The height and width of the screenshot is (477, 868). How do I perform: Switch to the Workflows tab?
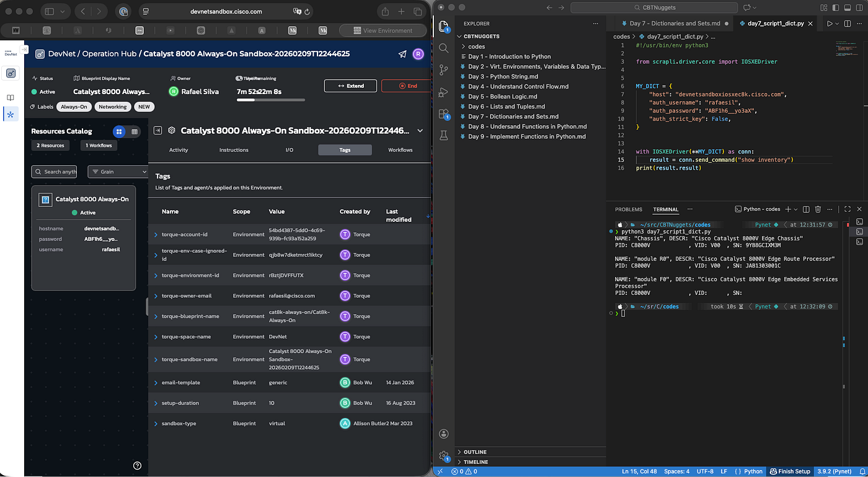point(400,150)
